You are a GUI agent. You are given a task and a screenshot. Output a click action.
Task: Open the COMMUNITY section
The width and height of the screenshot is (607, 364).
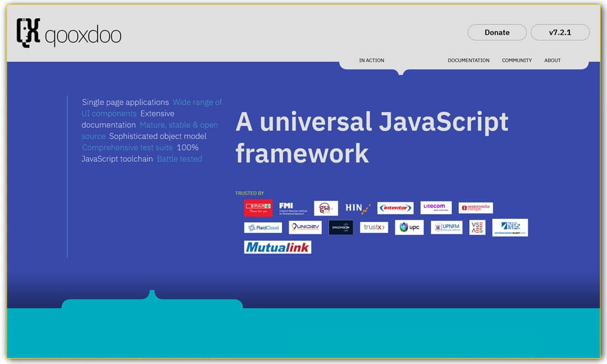[x=517, y=60]
